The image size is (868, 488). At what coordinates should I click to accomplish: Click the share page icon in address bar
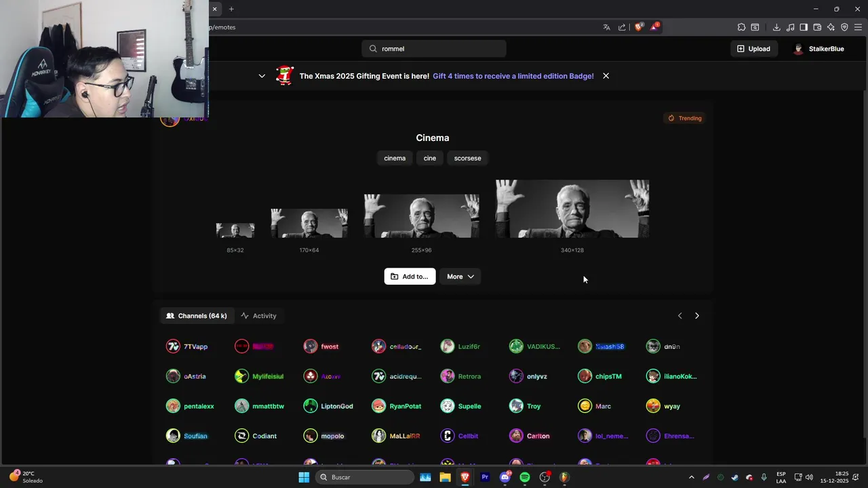click(622, 27)
